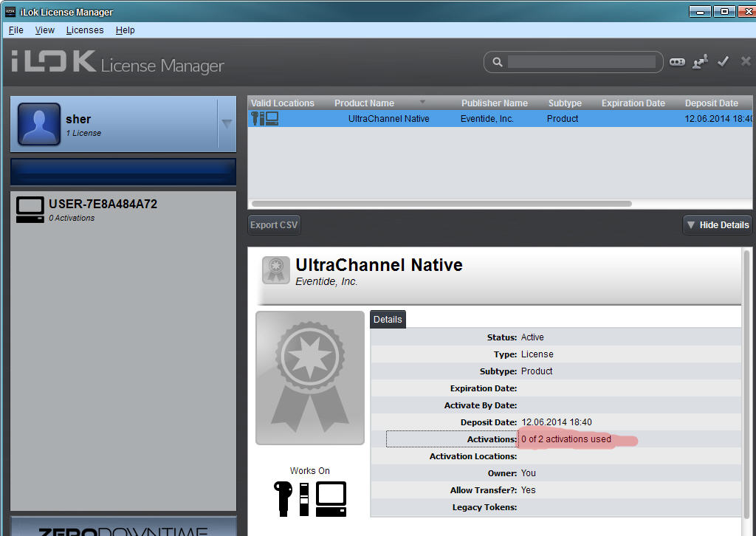Click the computer icon under Works On
The height and width of the screenshot is (536, 756).
pyautogui.click(x=331, y=498)
